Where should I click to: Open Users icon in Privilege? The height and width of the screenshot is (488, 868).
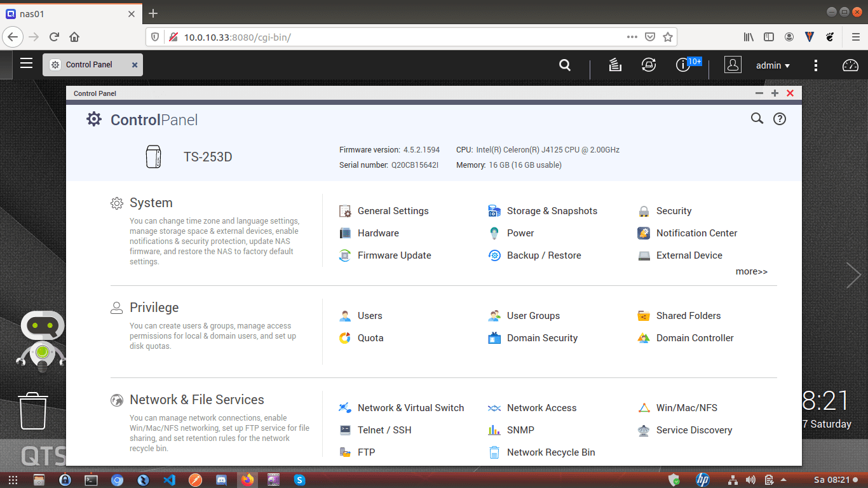(345, 316)
